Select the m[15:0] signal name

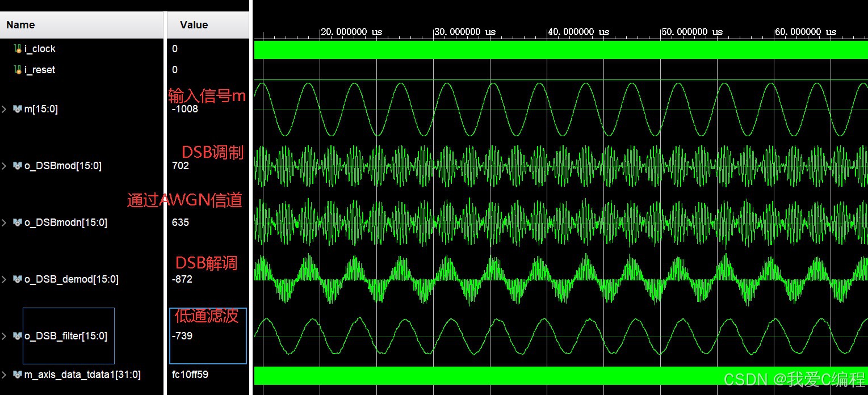coord(41,109)
